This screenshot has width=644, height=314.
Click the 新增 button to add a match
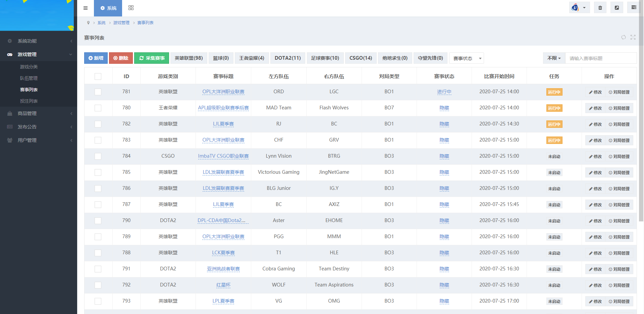coord(96,58)
